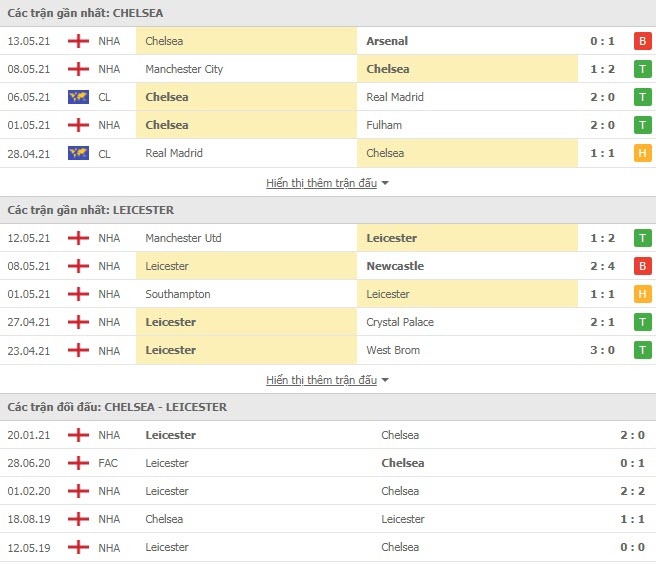
Task: Open the Leicester vs Crystal Palace 2:1 row
Action: coord(328,322)
